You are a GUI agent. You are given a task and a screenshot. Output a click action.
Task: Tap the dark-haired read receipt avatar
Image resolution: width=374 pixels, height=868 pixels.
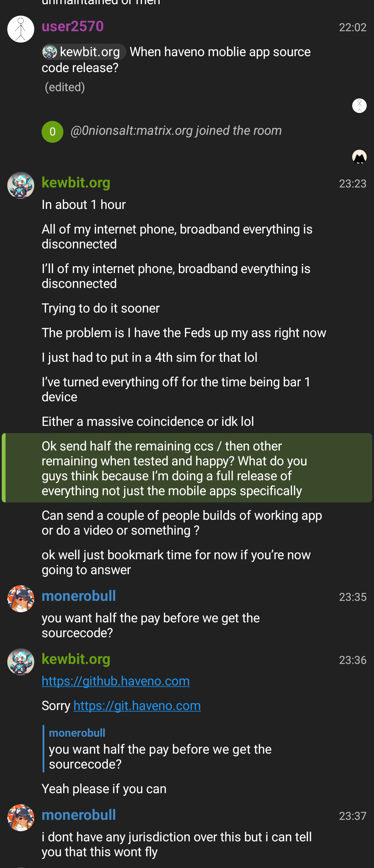[x=359, y=157]
